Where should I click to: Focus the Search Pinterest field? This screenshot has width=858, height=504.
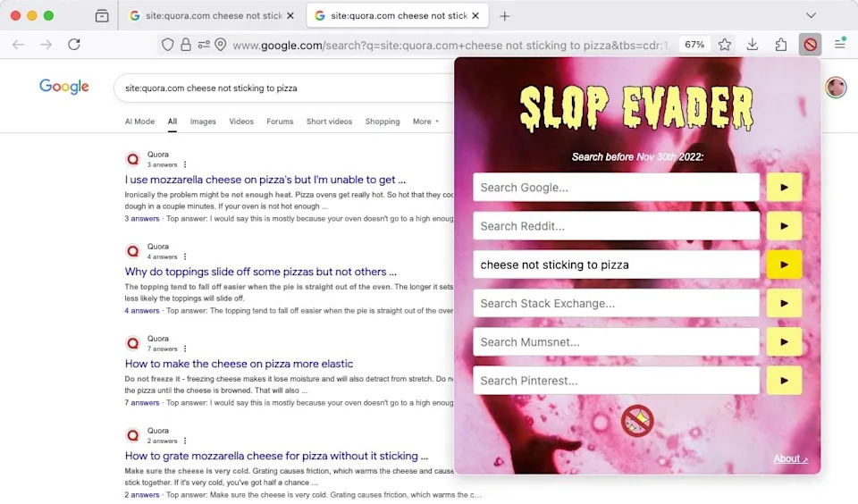pos(616,381)
